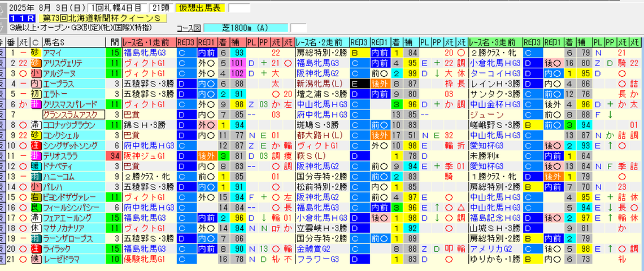Click the レース名・2走前 column header
The height and width of the screenshot is (271, 644).
[321, 42]
